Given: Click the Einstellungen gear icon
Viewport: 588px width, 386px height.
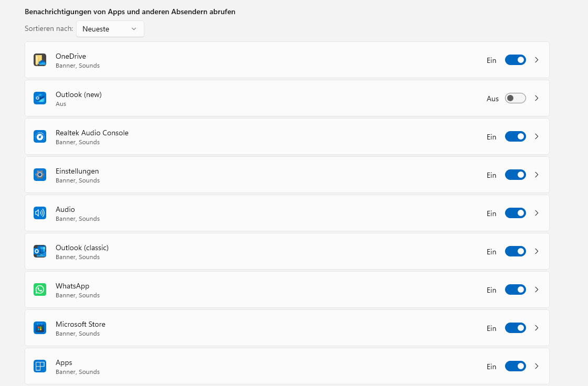Looking at the screenshot, I should click(40, 175).
